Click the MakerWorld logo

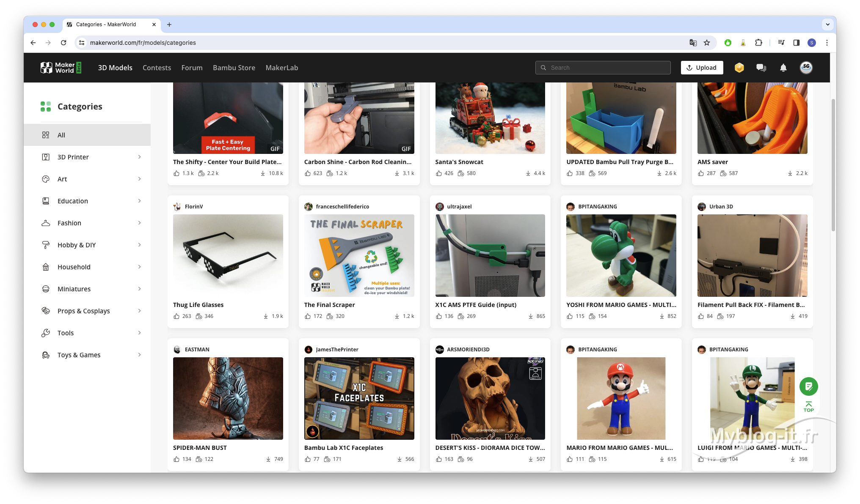tap(61, 68)
